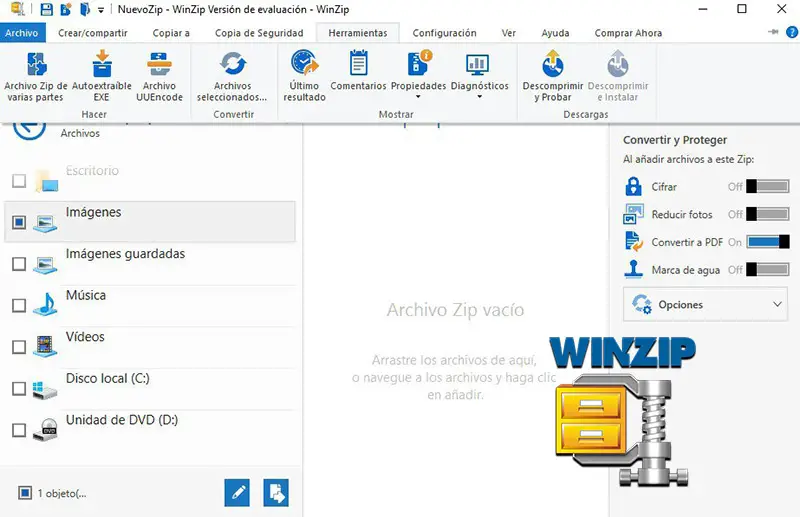800x517 pixels.
Task: Open the Archivo menu tab
Action: click(x=22, y=33)
